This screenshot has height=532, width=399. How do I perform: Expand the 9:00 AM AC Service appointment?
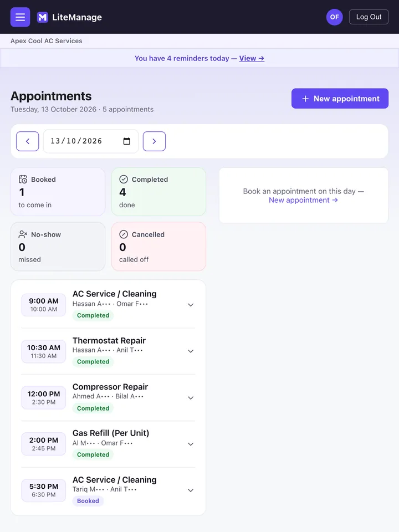pos(191,305)
